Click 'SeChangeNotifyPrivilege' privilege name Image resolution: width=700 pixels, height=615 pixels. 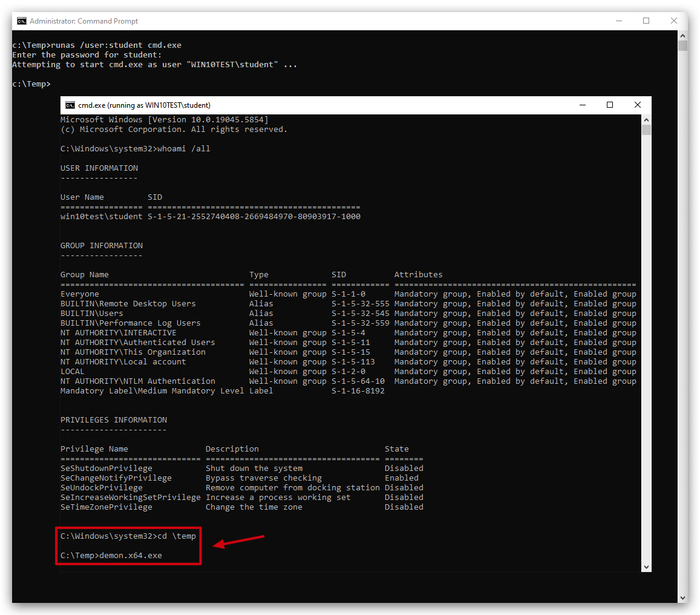click(x=116, y=478)
